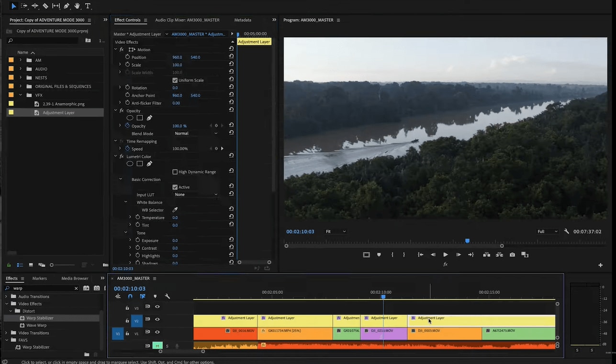Open timeline display settings wrench
This screenshot has width=616, height=364.
click(x=168, y=296)
